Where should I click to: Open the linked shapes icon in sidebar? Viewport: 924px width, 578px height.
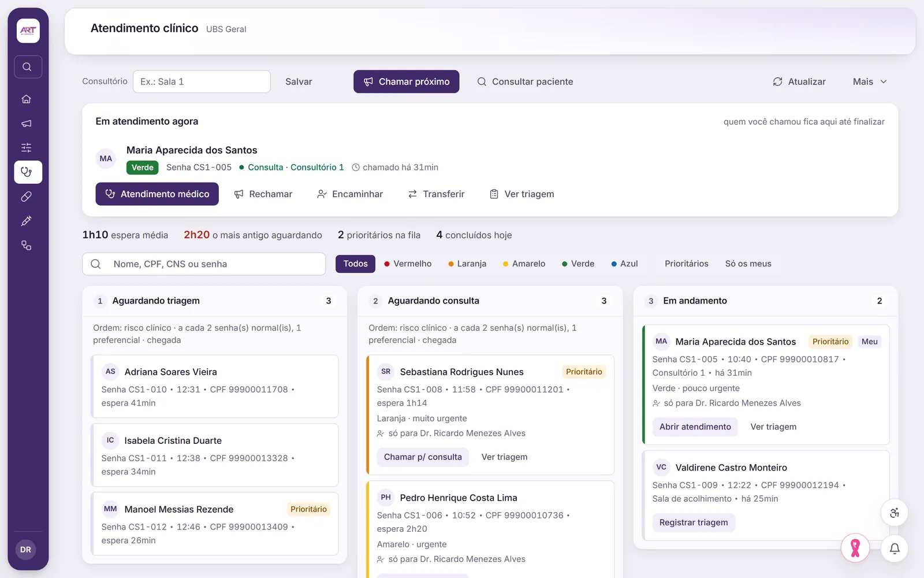[x=27, y=246]
